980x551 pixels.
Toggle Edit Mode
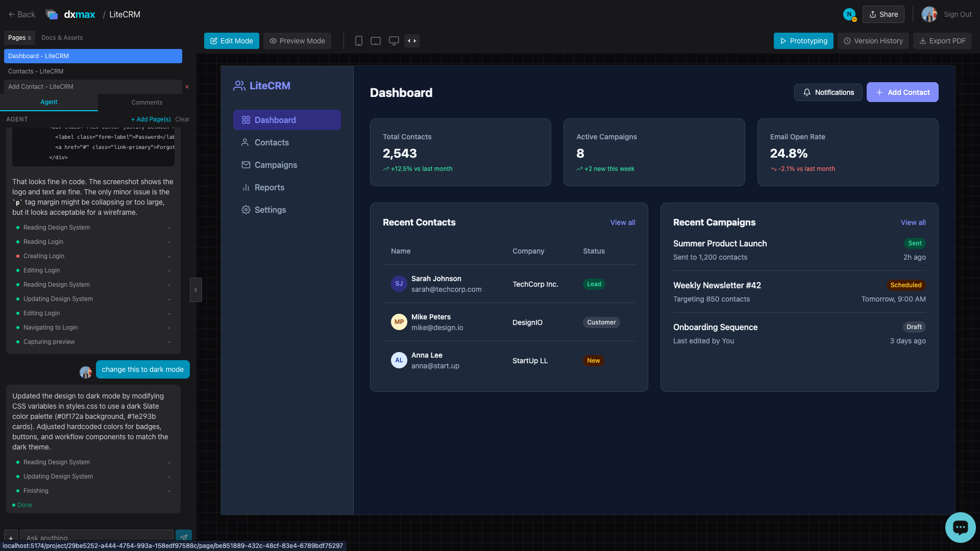[x=231, y=41]
